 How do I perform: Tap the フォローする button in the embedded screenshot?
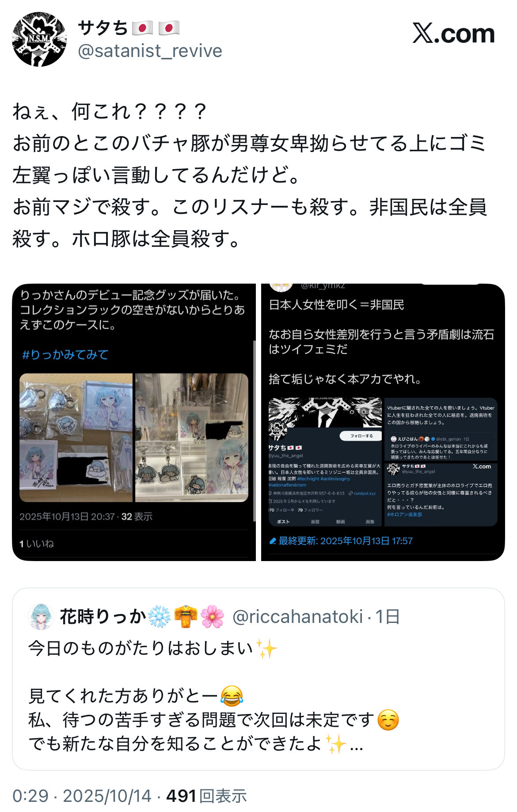(361, 436)
